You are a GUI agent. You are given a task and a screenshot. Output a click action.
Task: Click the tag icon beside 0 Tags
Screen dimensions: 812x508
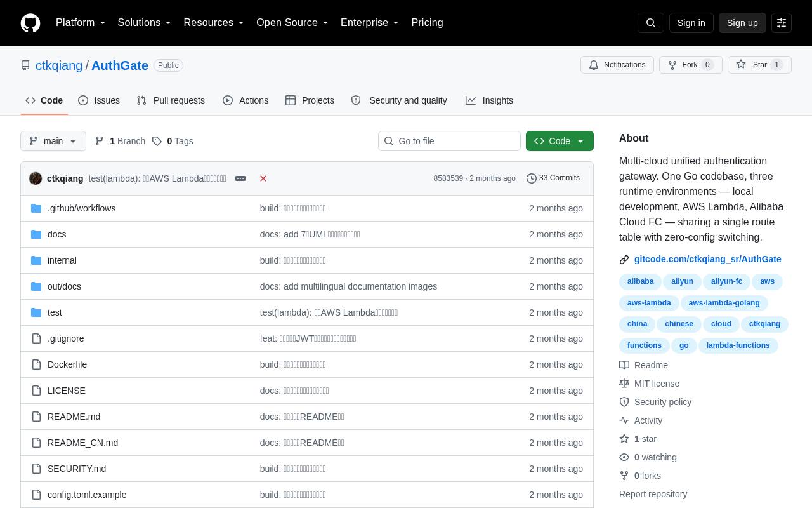[157, 141]
